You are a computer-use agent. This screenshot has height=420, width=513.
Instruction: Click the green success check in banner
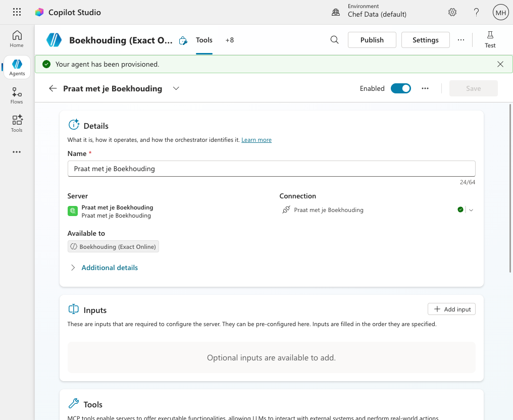tap(46, 64)
